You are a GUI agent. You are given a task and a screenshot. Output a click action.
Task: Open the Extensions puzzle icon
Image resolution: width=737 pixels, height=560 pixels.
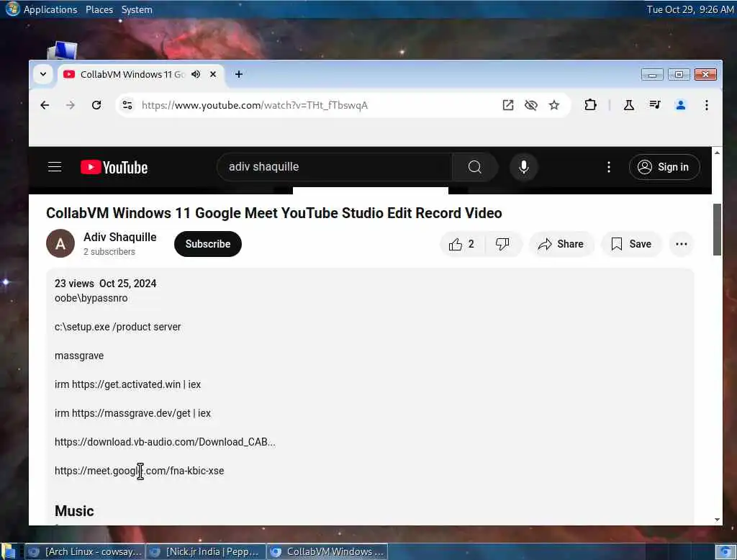590,105
